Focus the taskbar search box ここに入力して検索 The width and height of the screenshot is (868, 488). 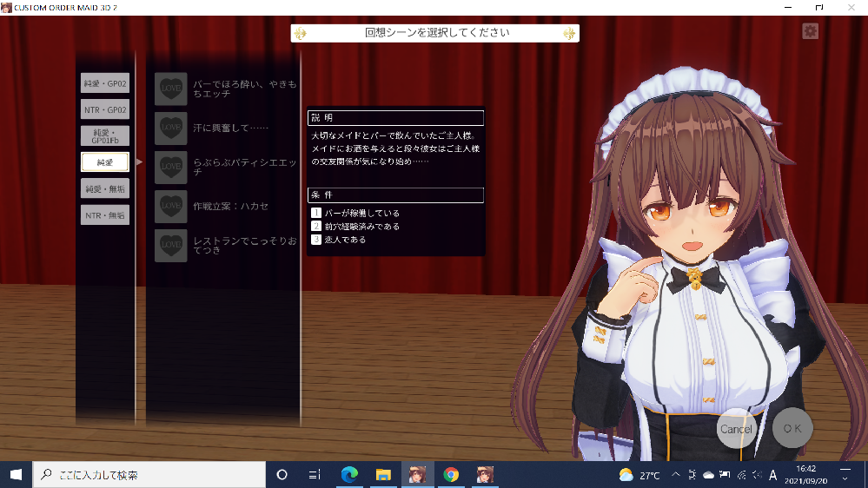(149, 475)
